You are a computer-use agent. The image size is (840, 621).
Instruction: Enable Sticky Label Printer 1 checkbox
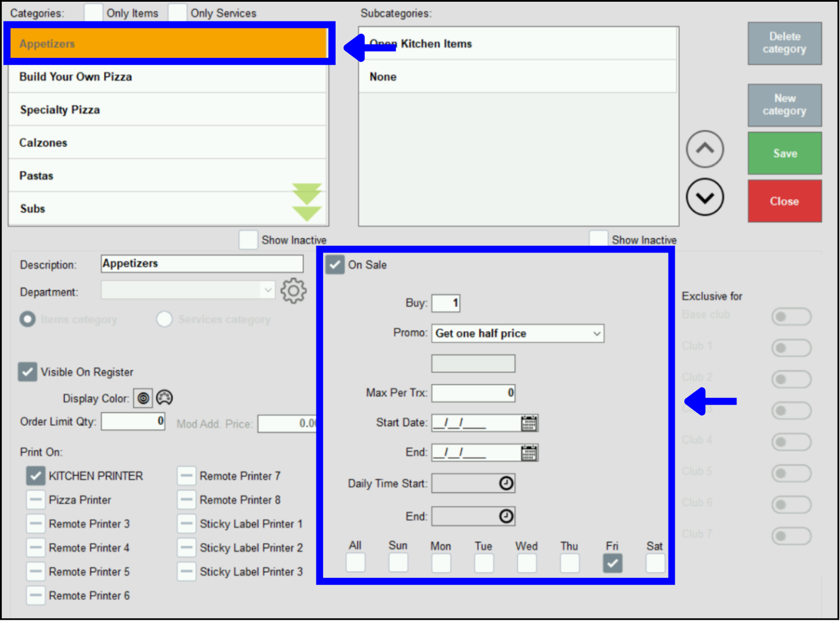186,524
